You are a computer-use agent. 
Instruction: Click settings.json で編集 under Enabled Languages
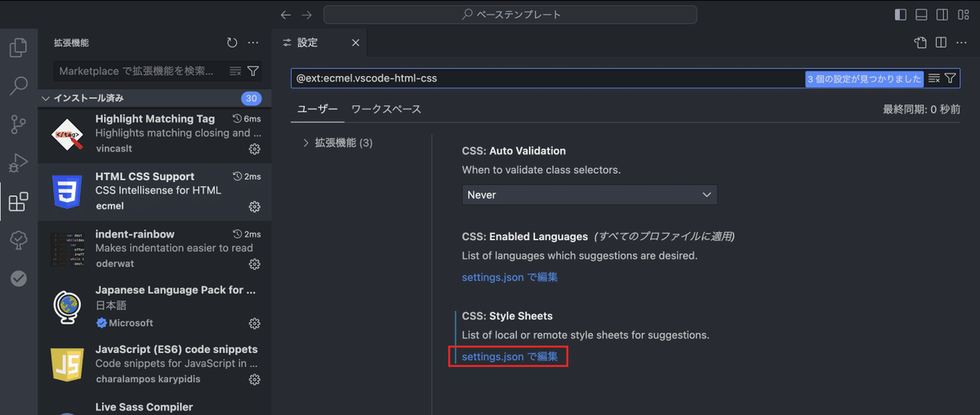coord(510,277)
